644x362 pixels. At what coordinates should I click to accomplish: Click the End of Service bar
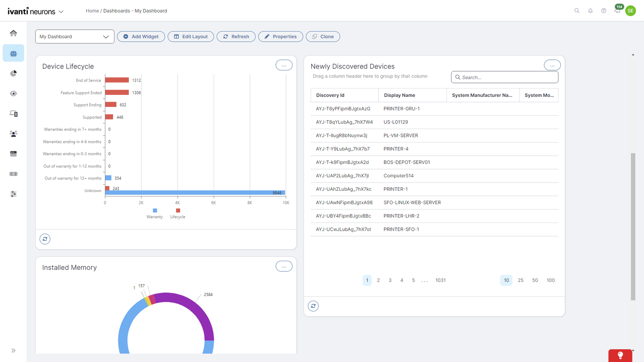[117, 80]
